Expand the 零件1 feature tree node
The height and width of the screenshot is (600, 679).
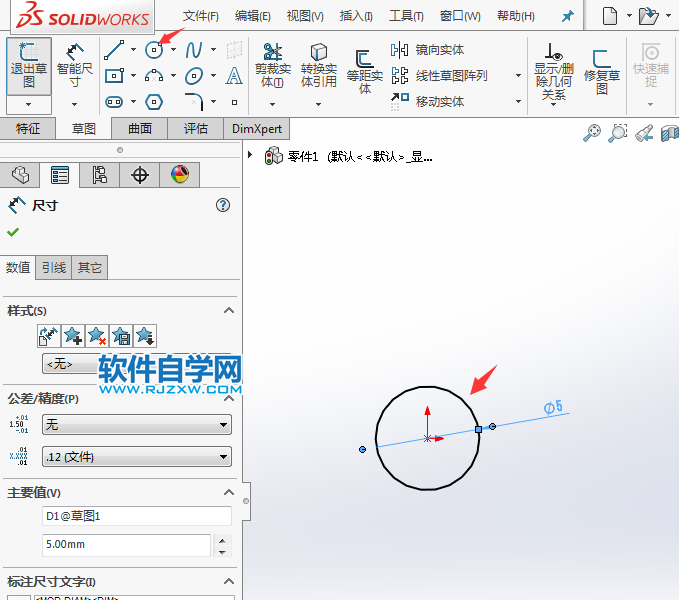[x=250, y=156]
